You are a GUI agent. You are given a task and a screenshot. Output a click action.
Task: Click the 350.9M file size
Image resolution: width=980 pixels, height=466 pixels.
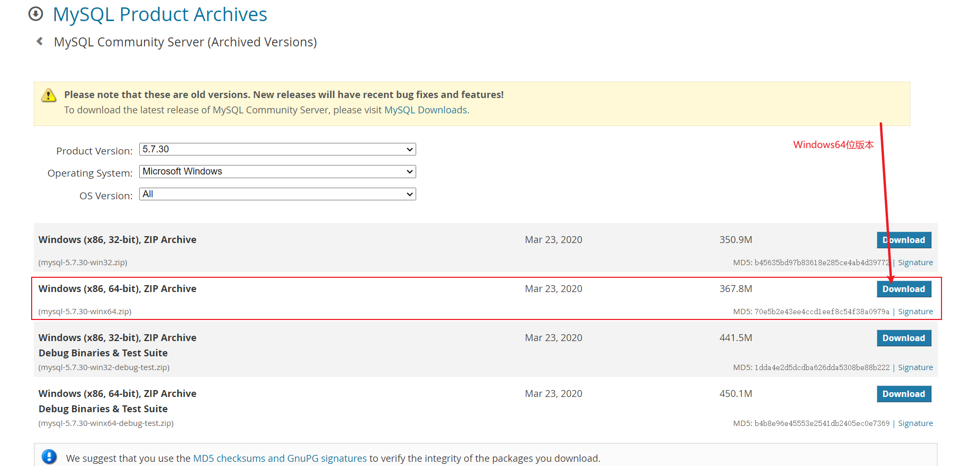(736, 240)
